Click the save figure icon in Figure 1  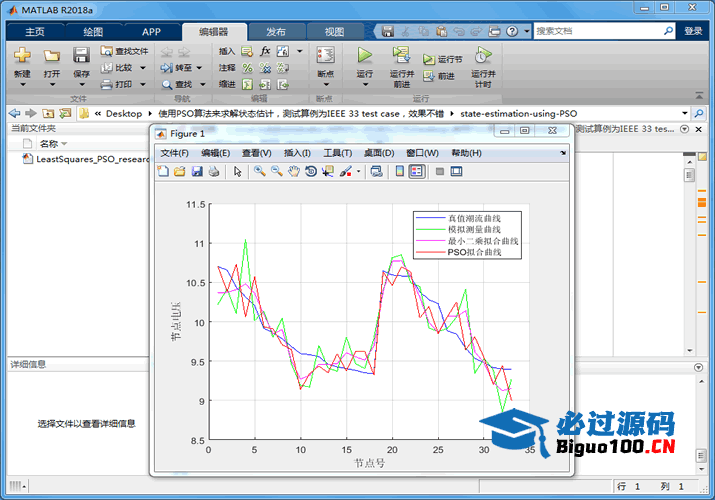(197, 171)
